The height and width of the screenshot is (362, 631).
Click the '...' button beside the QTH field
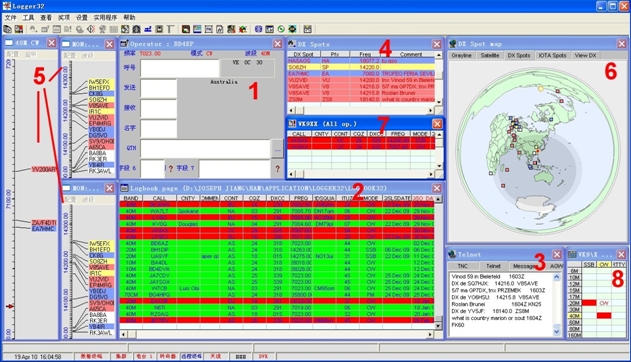[278, 149]
